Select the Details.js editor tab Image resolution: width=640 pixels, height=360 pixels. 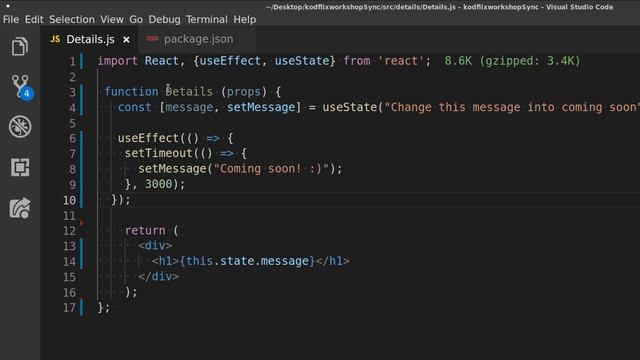[x=90, y=40]
